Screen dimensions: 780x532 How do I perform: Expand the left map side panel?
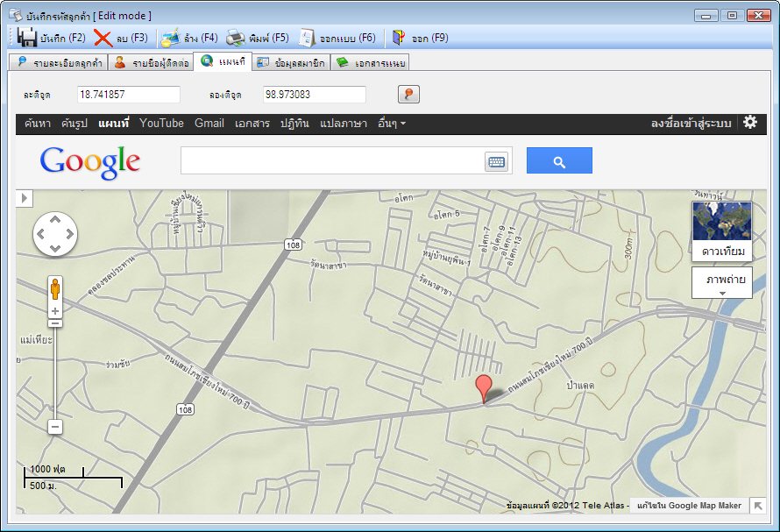click(x=25, y=198)
